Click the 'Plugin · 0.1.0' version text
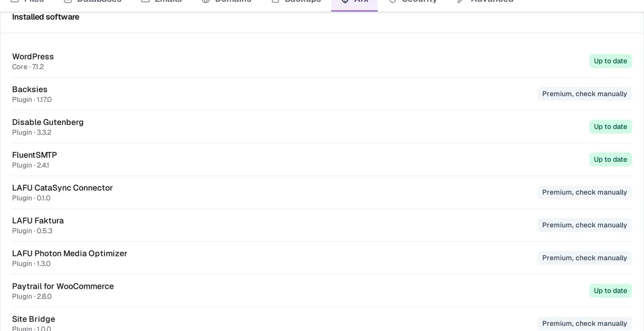 pyautogui.click(x=31, y=198)
